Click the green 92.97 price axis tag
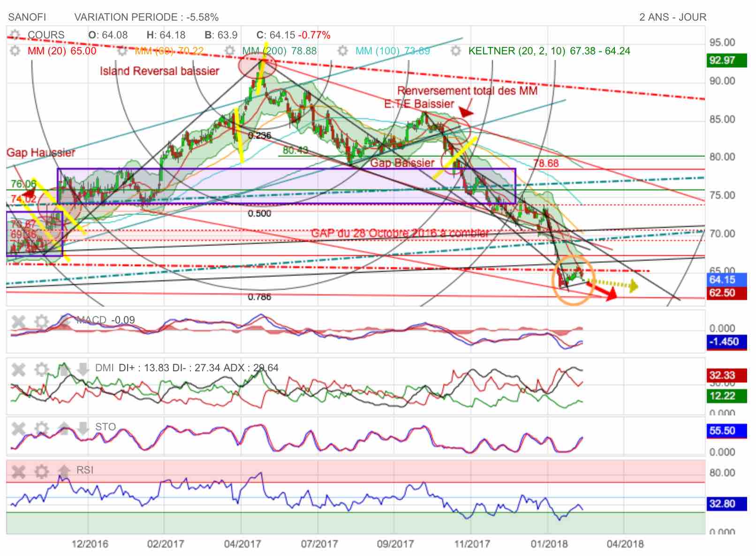756x556 pixels. click(x=726, y=60)
